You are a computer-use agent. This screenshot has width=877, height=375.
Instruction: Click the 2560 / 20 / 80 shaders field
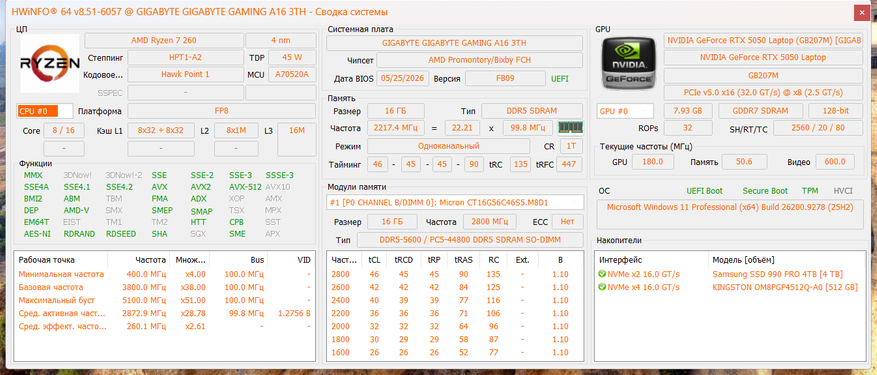[818, 128]
